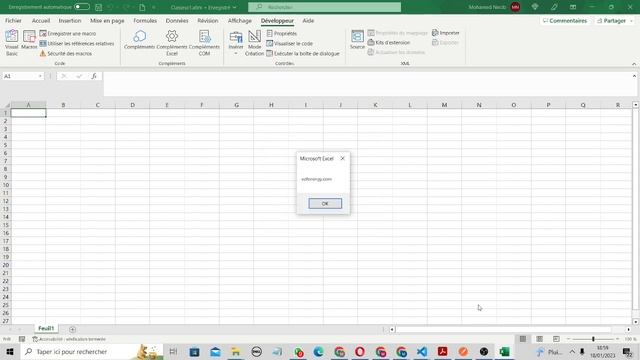Open the Macros list

pos(29,40)
